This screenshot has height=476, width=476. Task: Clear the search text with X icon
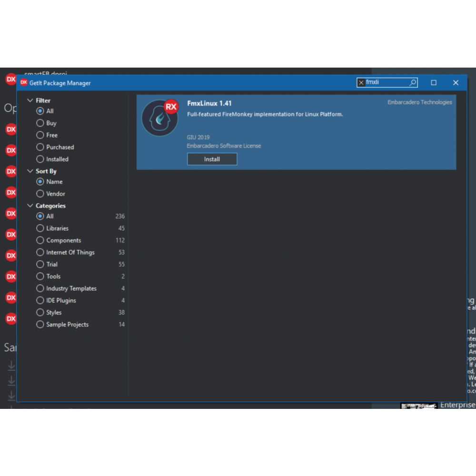tap(361, 83)
